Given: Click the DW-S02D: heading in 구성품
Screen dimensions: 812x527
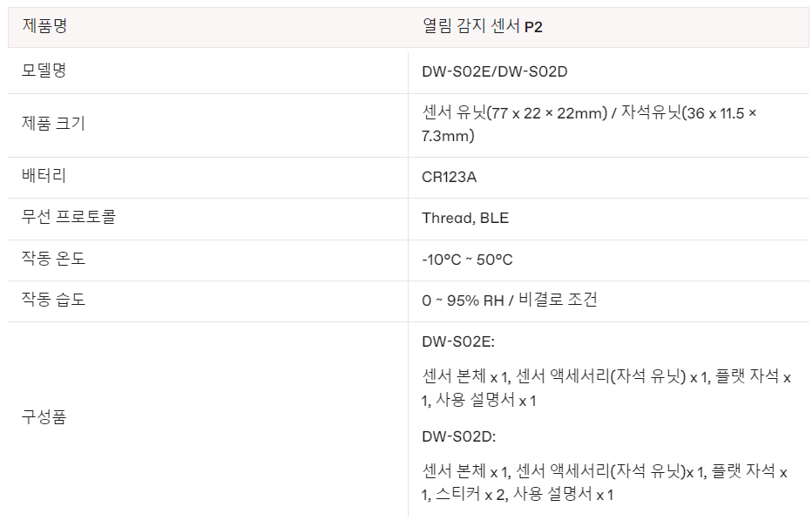Looking at the screenshot, I should [x=458, y=436].
